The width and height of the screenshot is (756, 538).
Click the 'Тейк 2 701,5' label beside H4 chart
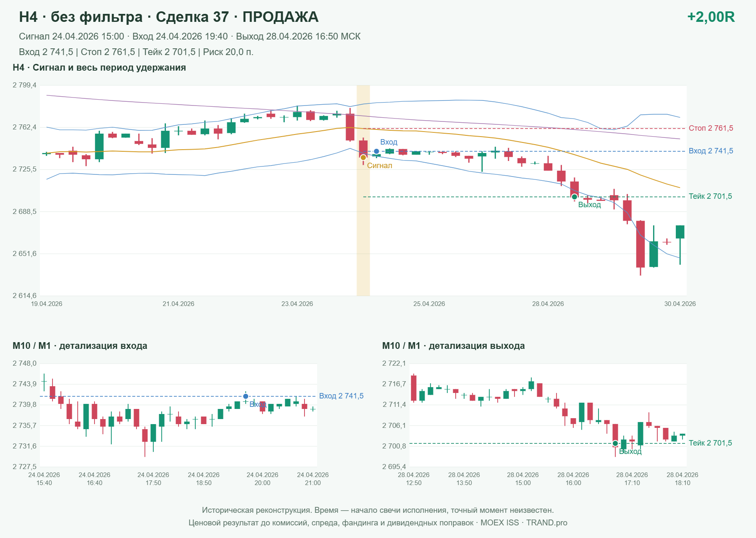point(710,196)
